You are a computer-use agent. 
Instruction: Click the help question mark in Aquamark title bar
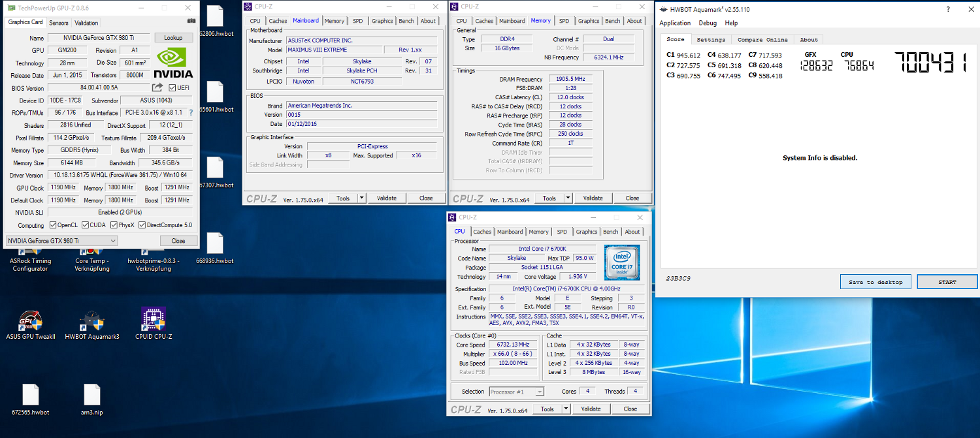(947, 10)
